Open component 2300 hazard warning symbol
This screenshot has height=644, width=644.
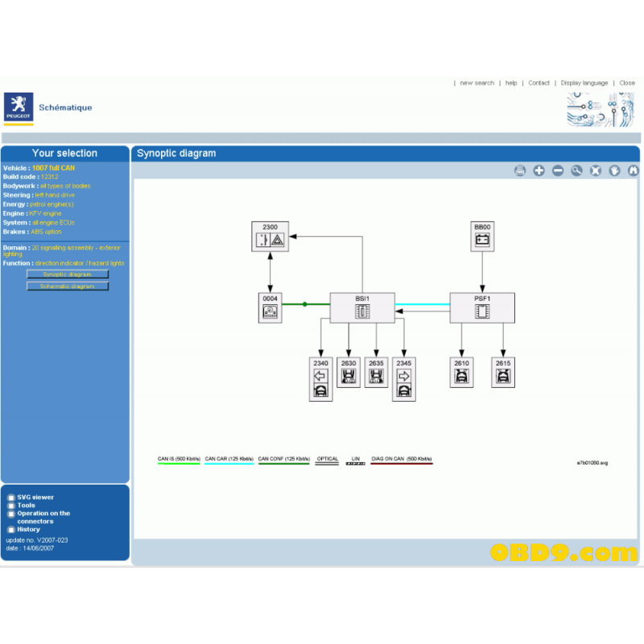(x=270, y=237)
